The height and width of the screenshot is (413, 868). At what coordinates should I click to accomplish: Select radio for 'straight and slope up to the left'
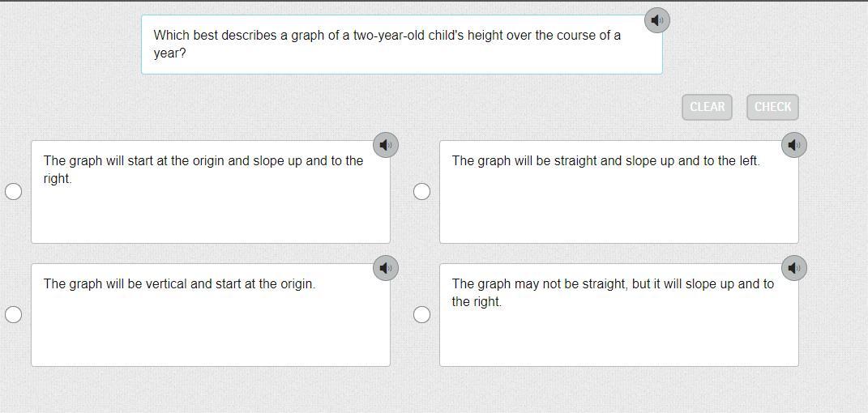(x=421, y=191)
